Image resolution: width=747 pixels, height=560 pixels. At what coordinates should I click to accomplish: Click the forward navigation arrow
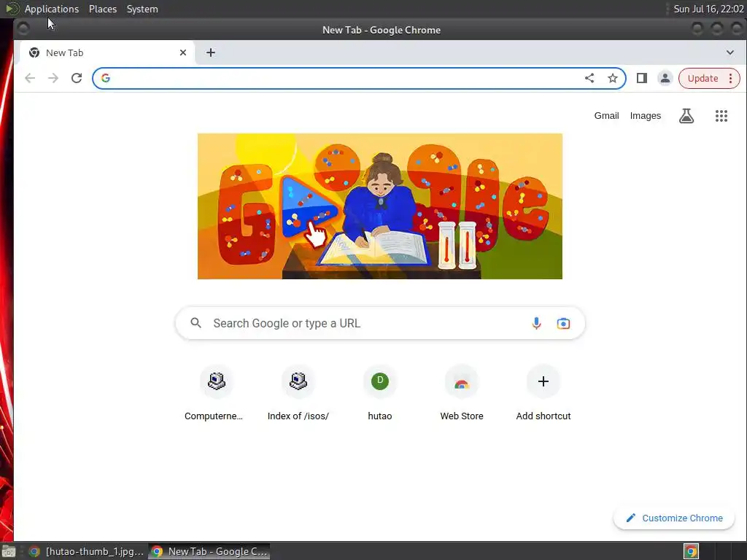[53, 78]
